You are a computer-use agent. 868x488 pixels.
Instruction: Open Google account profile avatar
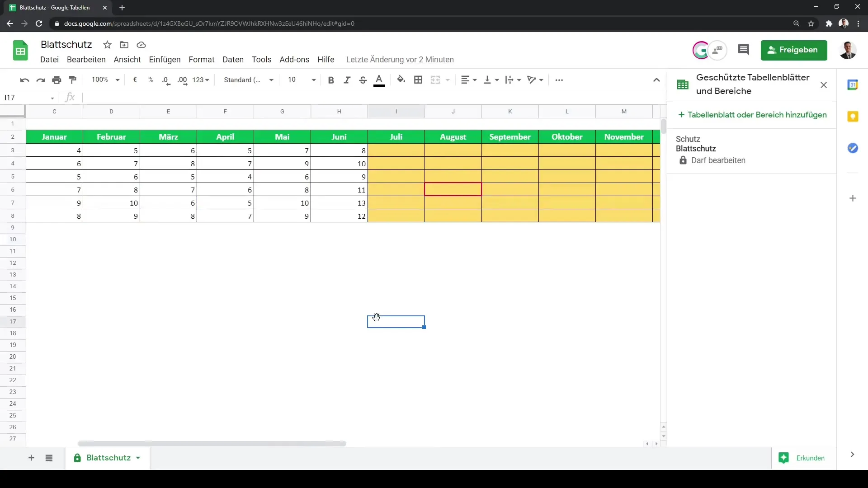[848, 50]
